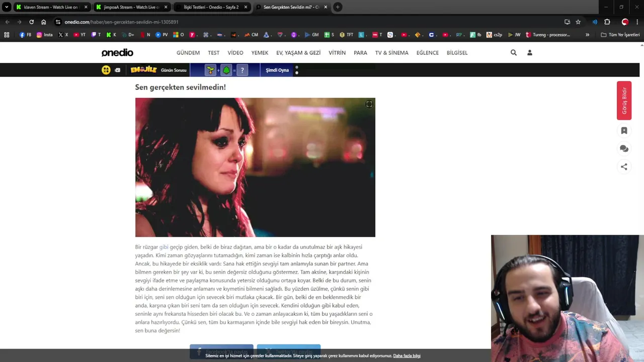The image size is (644, 362).
Task: Open the EĞLENCE menu
Action: (428, 53)
